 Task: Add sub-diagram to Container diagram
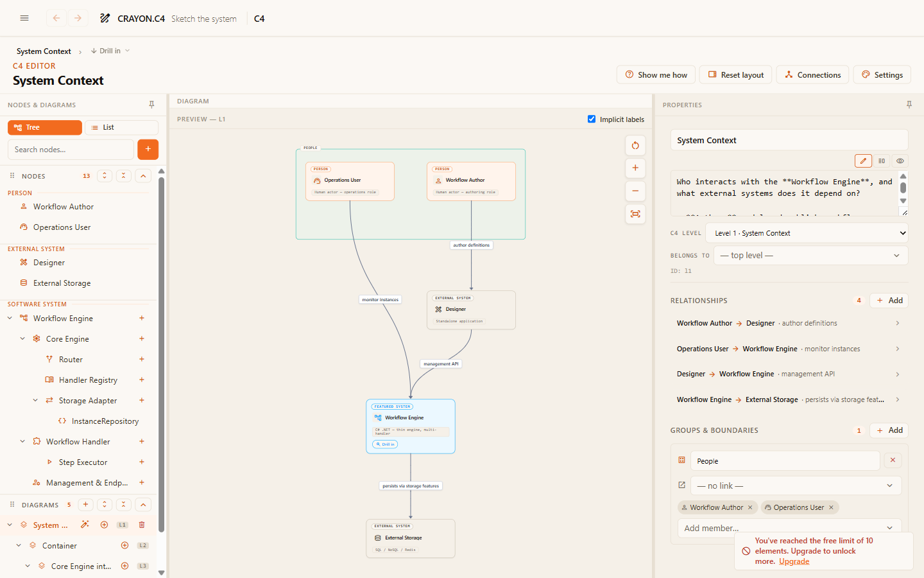click(x=125, y=545)
